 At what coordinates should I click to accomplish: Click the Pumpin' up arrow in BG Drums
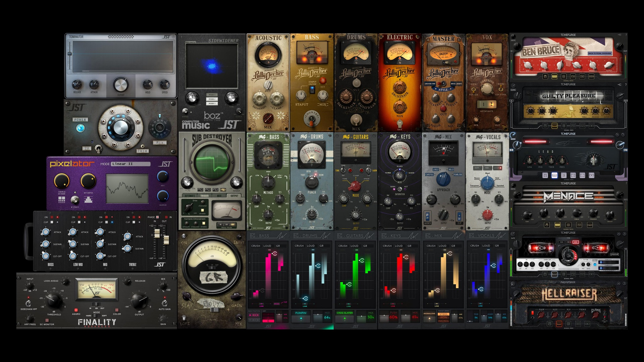click(x=301, y=319)
